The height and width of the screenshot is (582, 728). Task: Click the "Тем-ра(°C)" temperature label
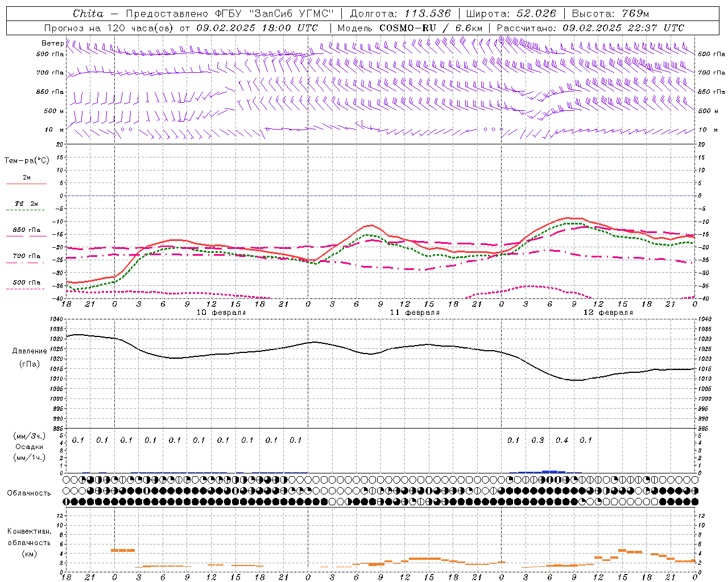coord(27,161)
